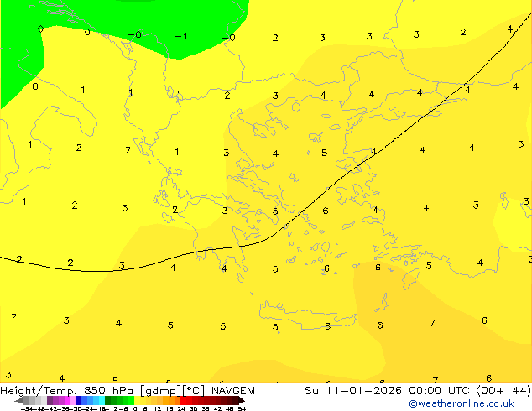The image size is (532, 411).
Task: Click the dark right arrow end of legend
Action: pyautogui.click(x=242, y=400)
